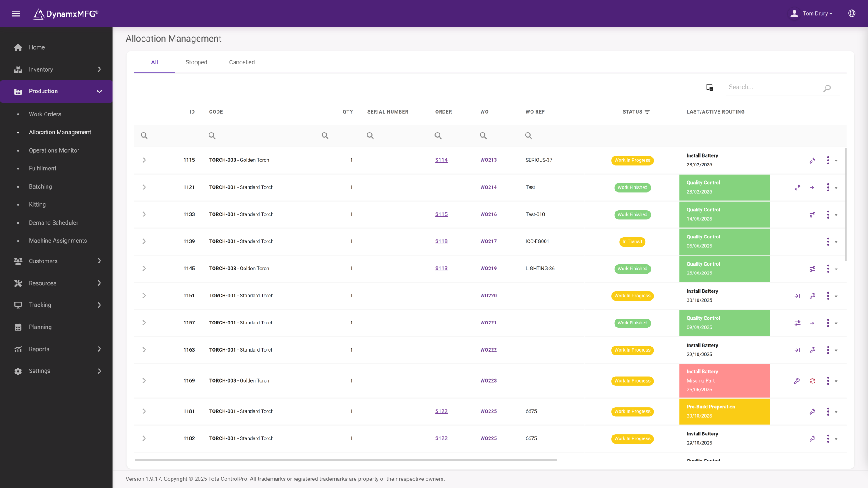The width and height of the screenshot is (868, 488).
Task: Click the wrench icon for allocation 1115
Action: 812,161
